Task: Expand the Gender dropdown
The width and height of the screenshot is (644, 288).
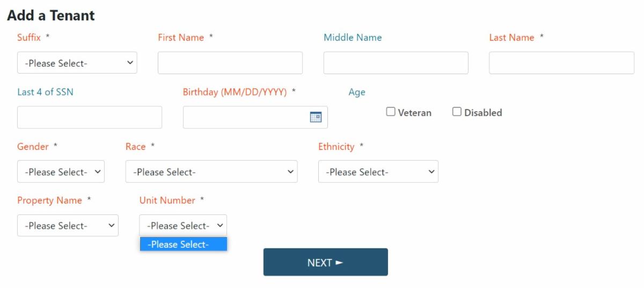Action: click(61, 172)
